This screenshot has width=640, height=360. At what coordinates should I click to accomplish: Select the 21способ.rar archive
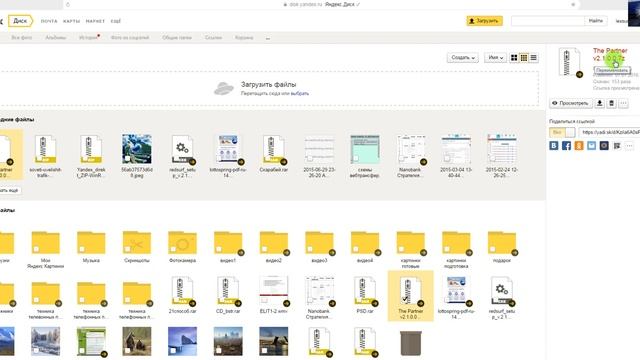pos(182,296)
